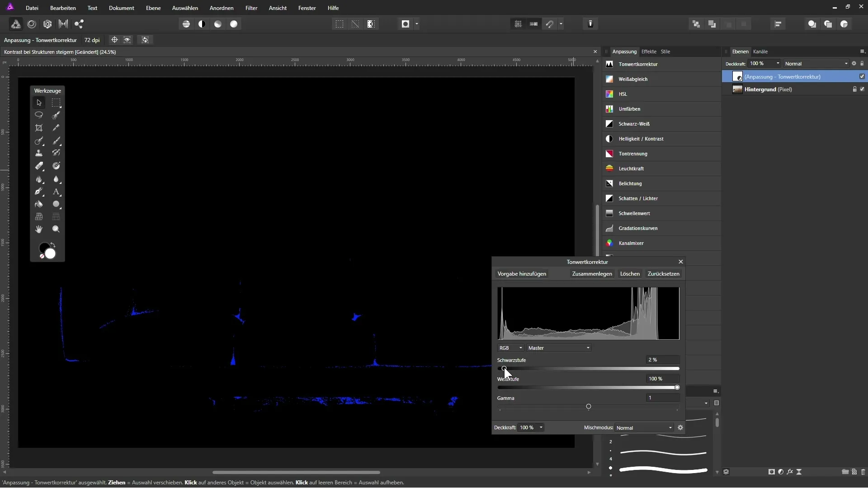868x488 pixels.
Task: Toggle visibility of Tonwertkorrektur adjustment layer
Action: coord(862,76)
